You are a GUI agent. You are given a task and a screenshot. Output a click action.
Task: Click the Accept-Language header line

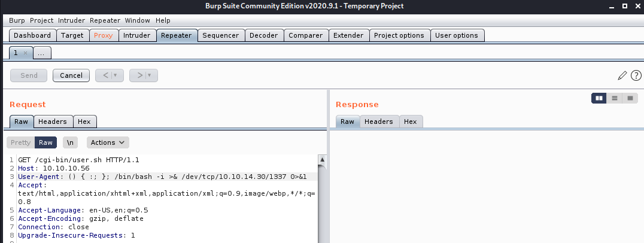pyautogui.click(x=83, y=210)
